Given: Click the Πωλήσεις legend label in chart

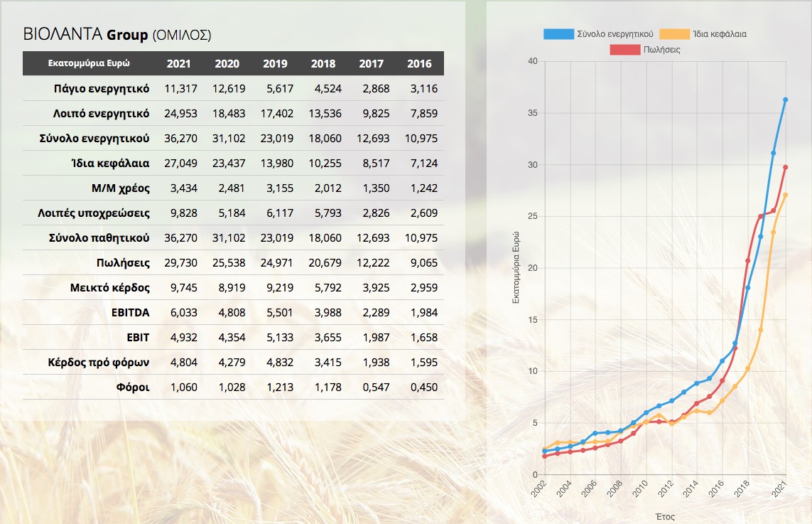Looking at the screenshot, I should (662, 50).
